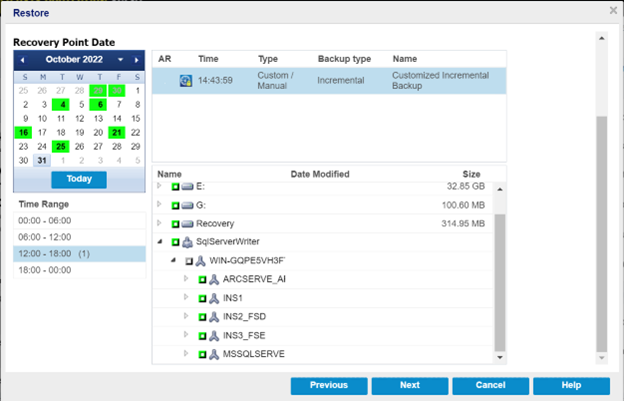
Task: Close the Restore dialog
Action: [x=613, y=10]
